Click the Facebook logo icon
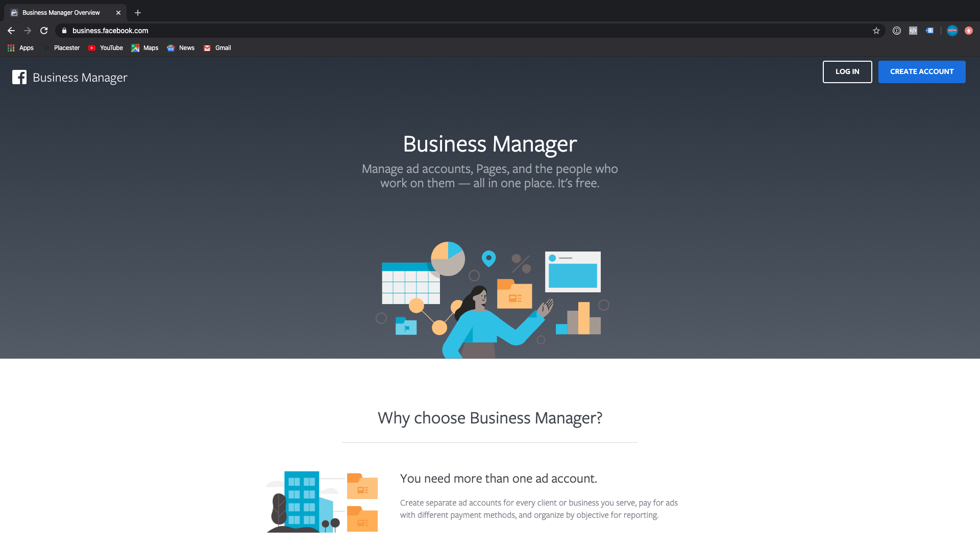 coord(19,77)
